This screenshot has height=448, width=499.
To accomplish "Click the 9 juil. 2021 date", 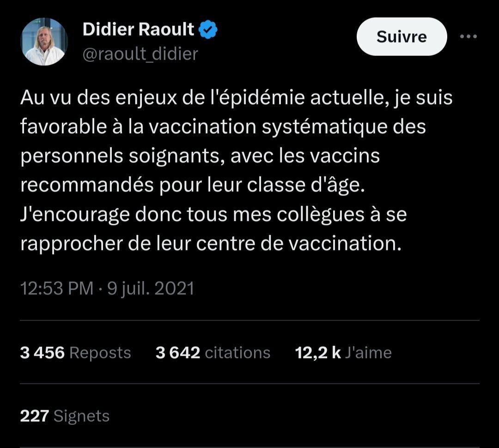I will pos(151,288).
